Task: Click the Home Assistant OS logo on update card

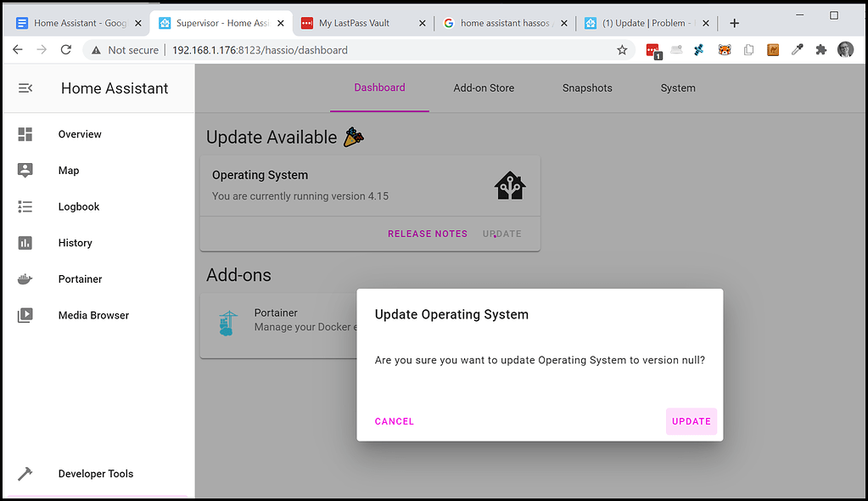Action: [x=508, y=186]
